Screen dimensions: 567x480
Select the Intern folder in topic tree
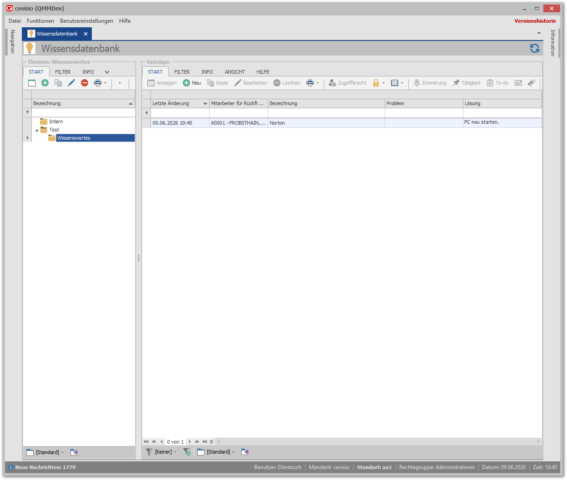(56, 122)
